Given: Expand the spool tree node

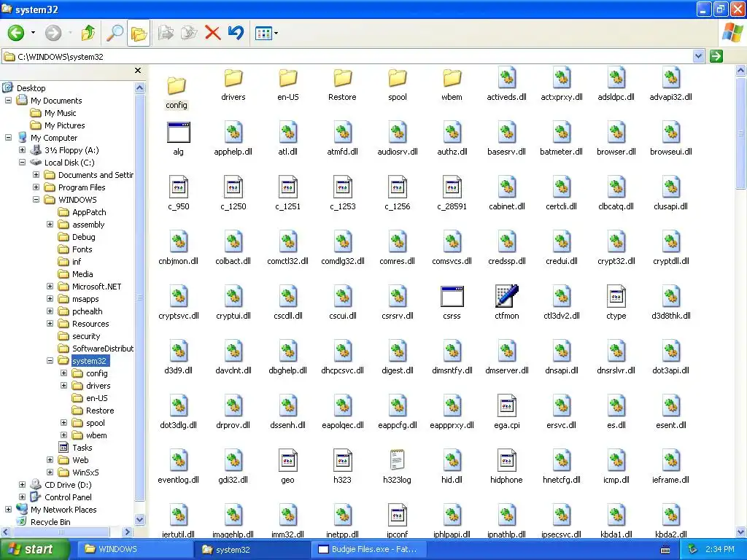Looking at the screenshot, I should (x=64, y=422).
